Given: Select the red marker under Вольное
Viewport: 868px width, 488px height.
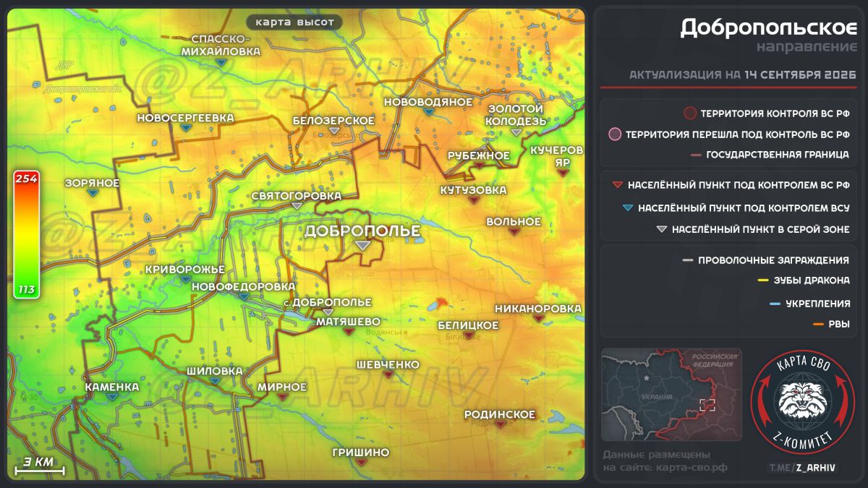Looking at the screenshot, I should pos(514,231).
